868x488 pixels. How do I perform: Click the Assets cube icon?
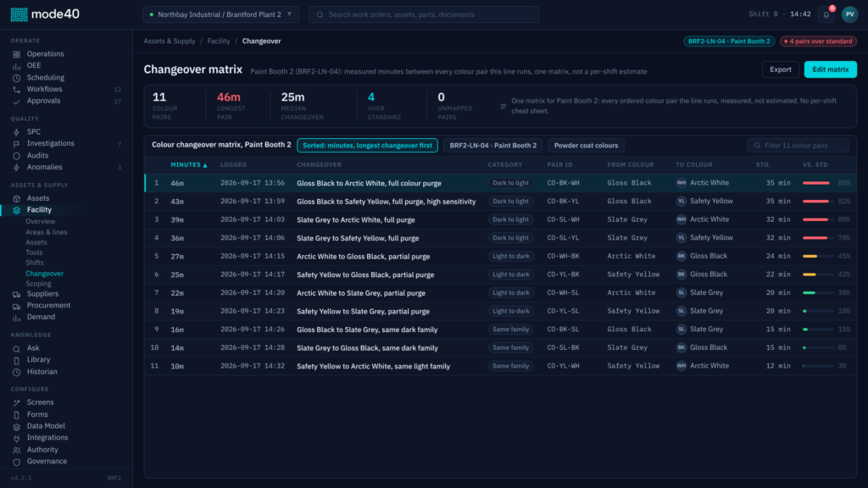pyautogui.click(x=17, y=198)
